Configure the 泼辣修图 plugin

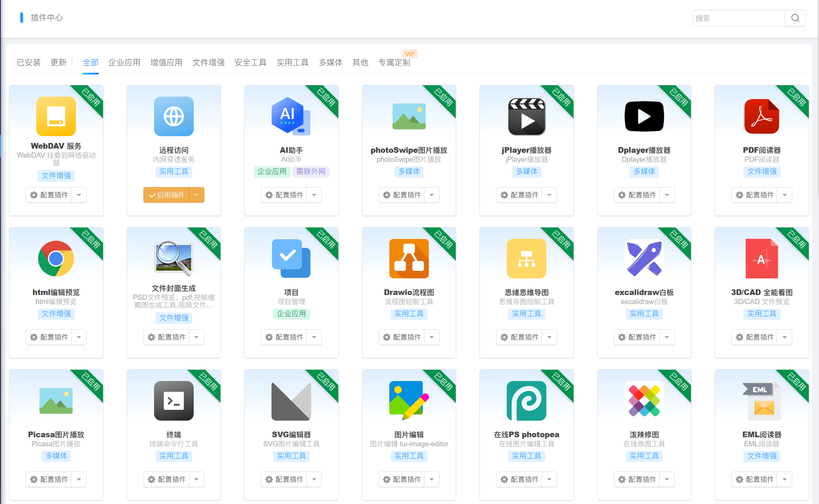637,479
